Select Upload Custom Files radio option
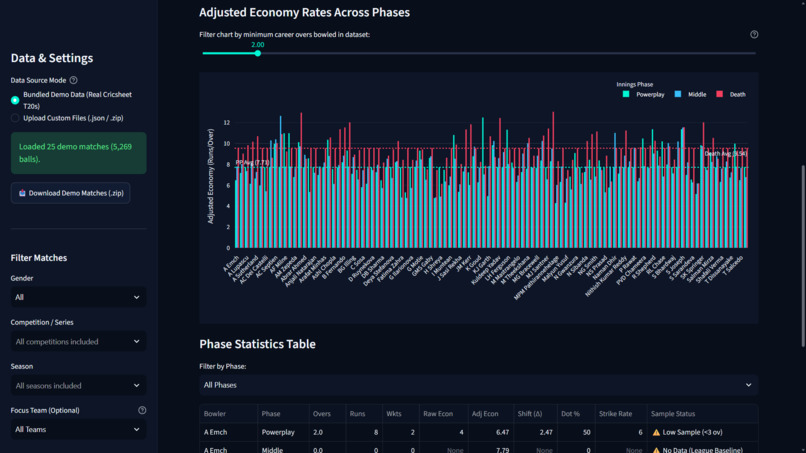Viewport: 806px width, 453px height. [x=15, y=118]
